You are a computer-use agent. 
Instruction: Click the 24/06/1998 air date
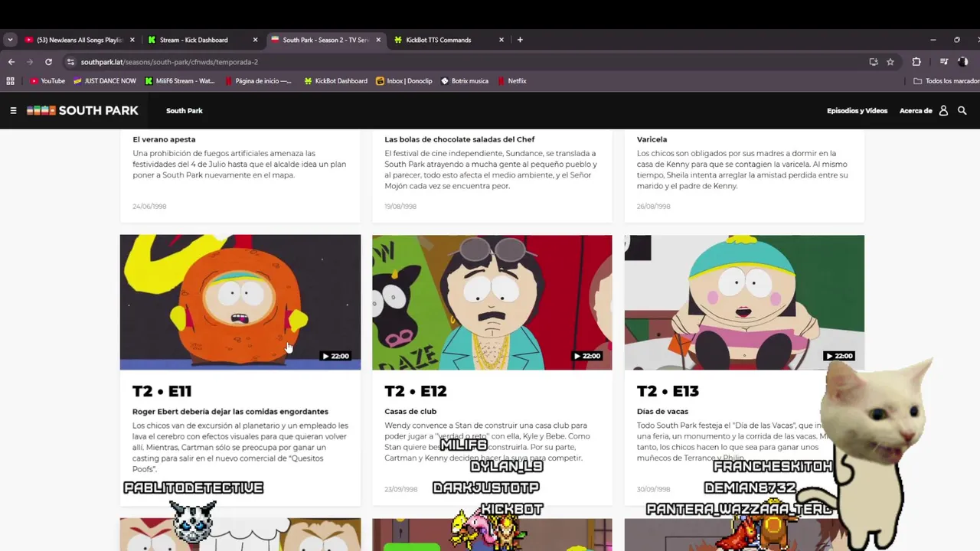(x=149, y=207)
